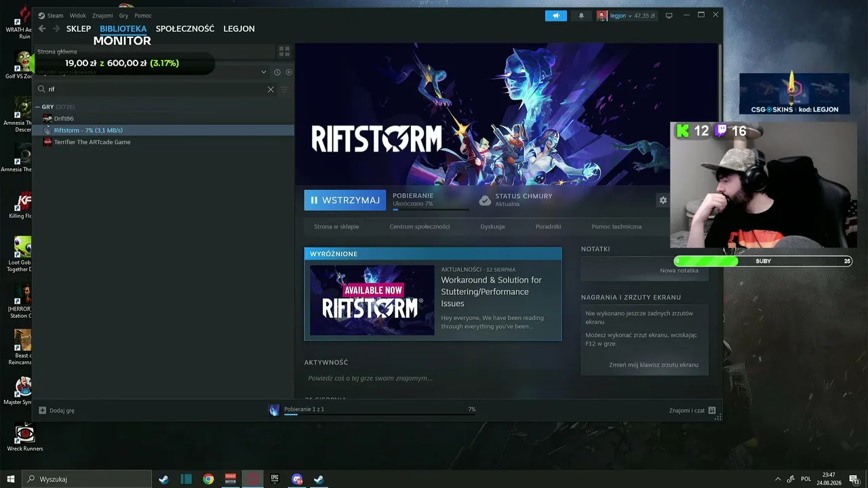Open the 'Workaround & Solution for Stuttering' news

[492, 291]
